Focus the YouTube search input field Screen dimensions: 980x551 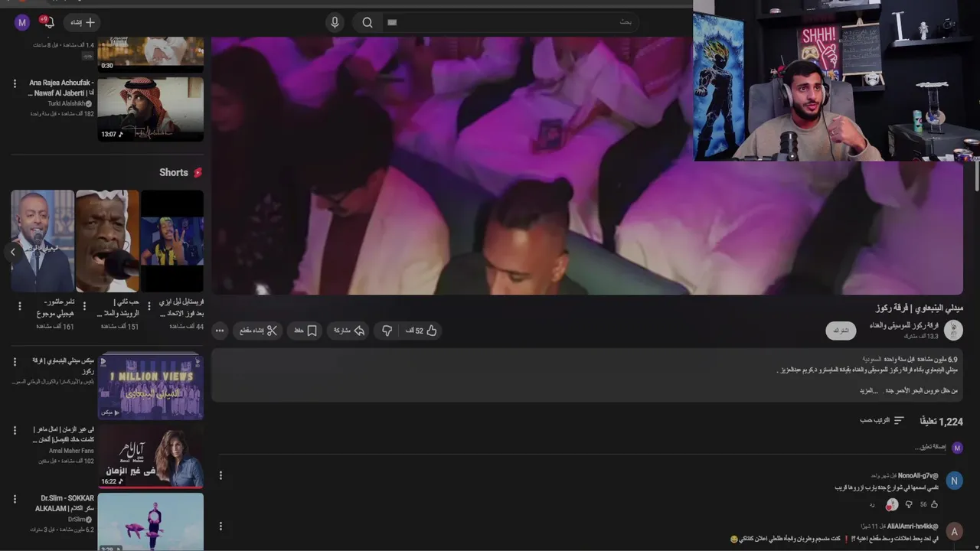pos(510,22)
